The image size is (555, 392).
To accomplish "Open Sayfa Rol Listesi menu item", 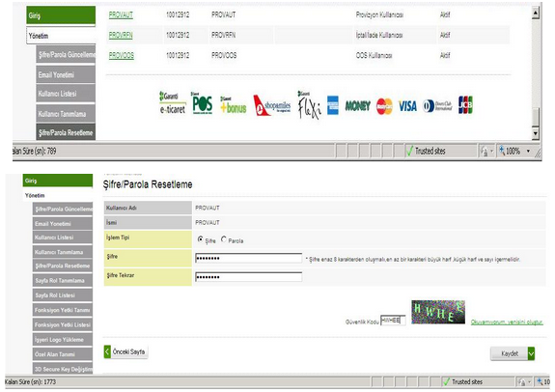I will click(x=63, y=295).
